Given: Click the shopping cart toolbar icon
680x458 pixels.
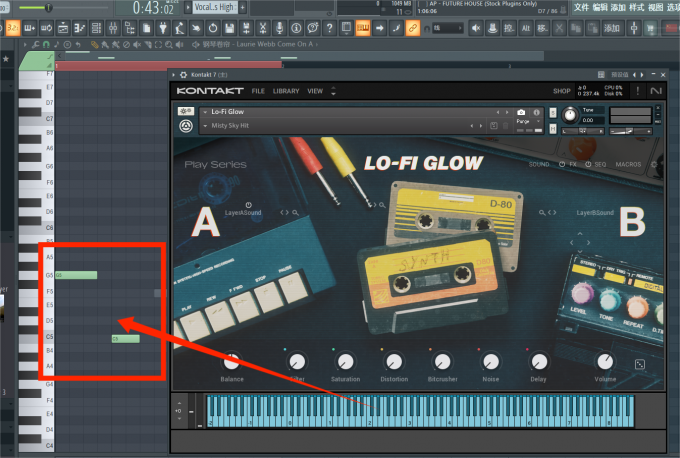Looking at the screenshot, I should click(650, 28).
